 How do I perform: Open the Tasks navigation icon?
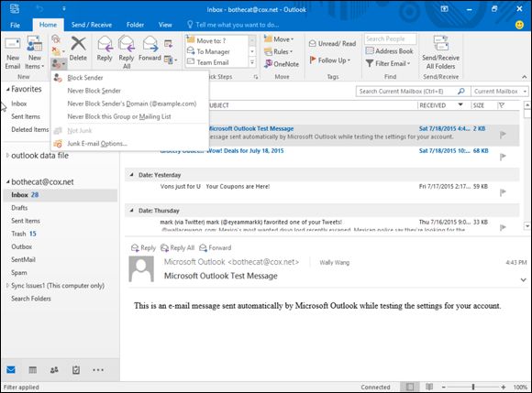[76, 369]
